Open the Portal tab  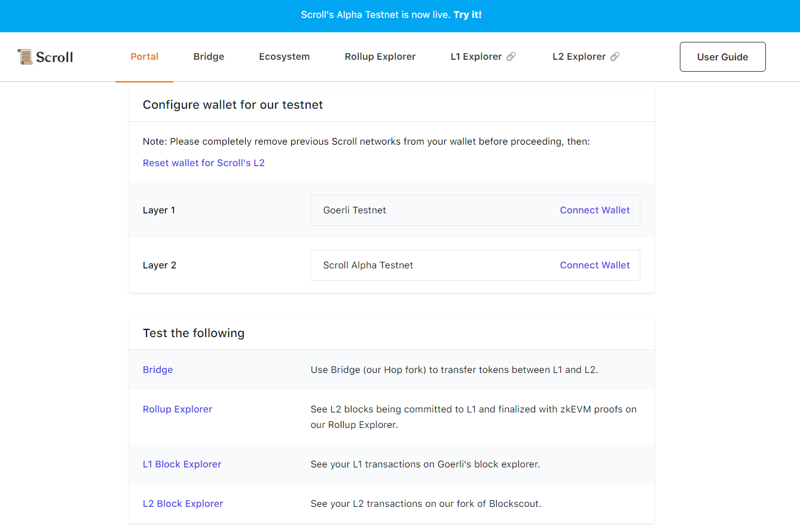pos(145,57)
